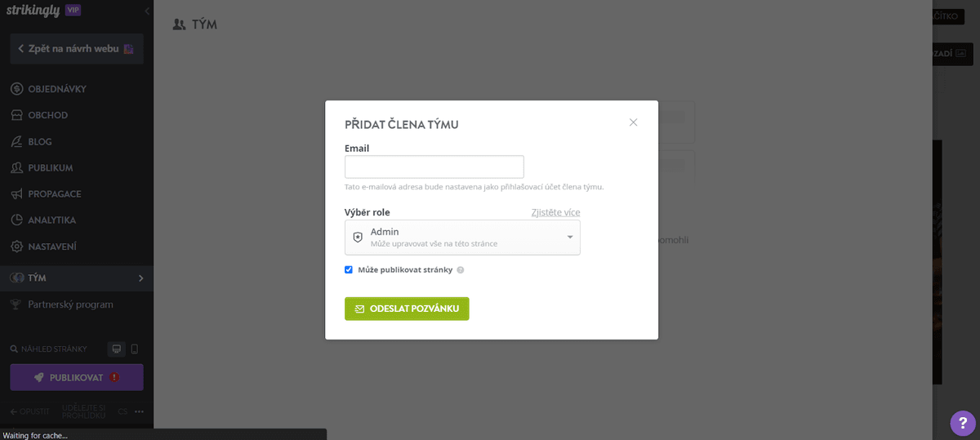Viewport: 980px width, 440px height.
Task: Click the NASTAVENÍ gear icon
Action: tap(16, 247)
